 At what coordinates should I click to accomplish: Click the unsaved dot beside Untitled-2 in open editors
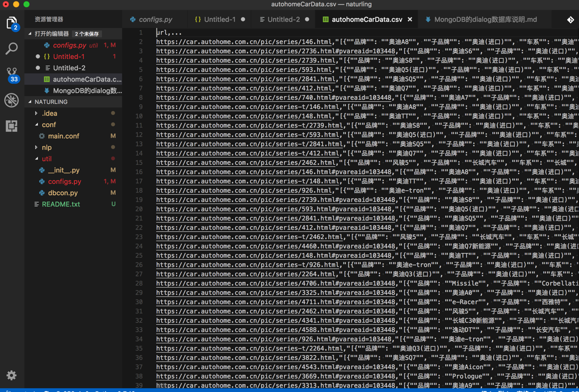[38, 68]
